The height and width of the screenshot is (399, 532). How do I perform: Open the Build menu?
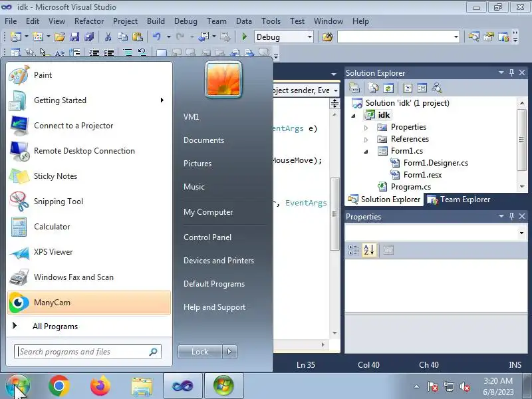point(156,21)
